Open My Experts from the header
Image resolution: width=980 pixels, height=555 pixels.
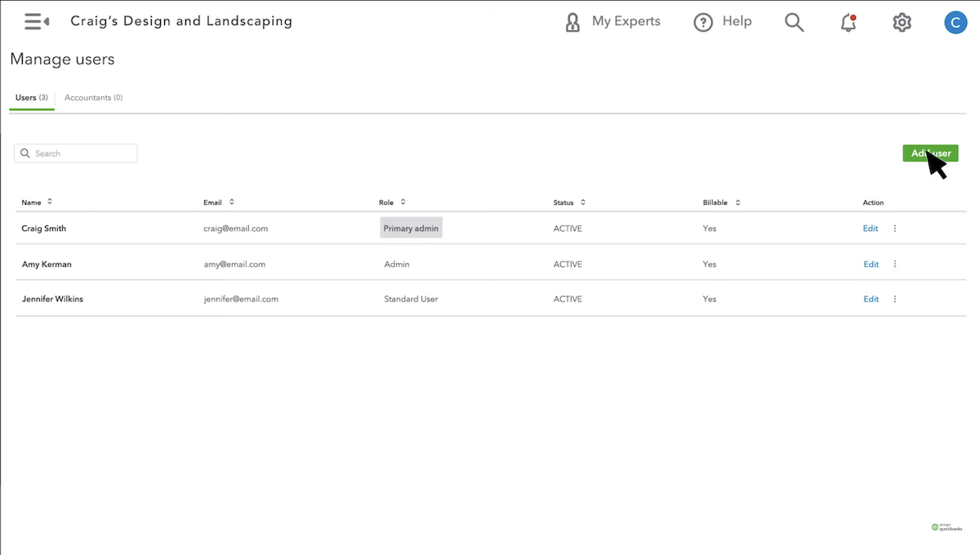tap(612, 22)
